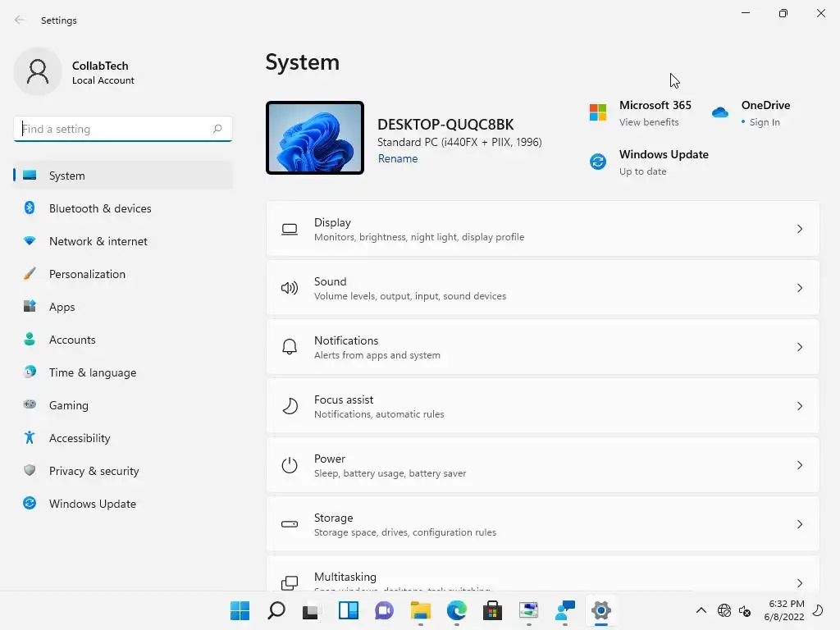Viewport: 840px width, 630px height.
Task: Expand Display settings chevron
Action: click(799, 230)
